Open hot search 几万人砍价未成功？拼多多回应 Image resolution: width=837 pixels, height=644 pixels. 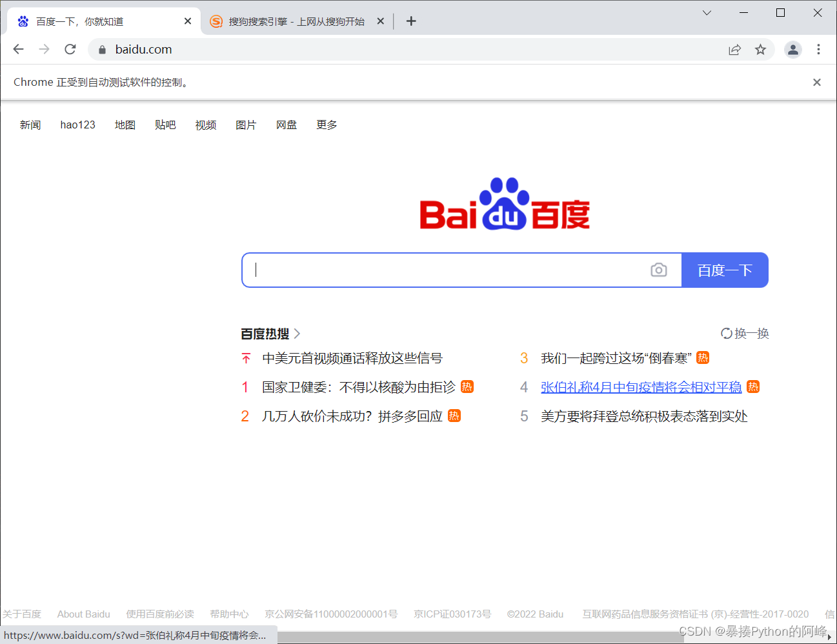352,416
